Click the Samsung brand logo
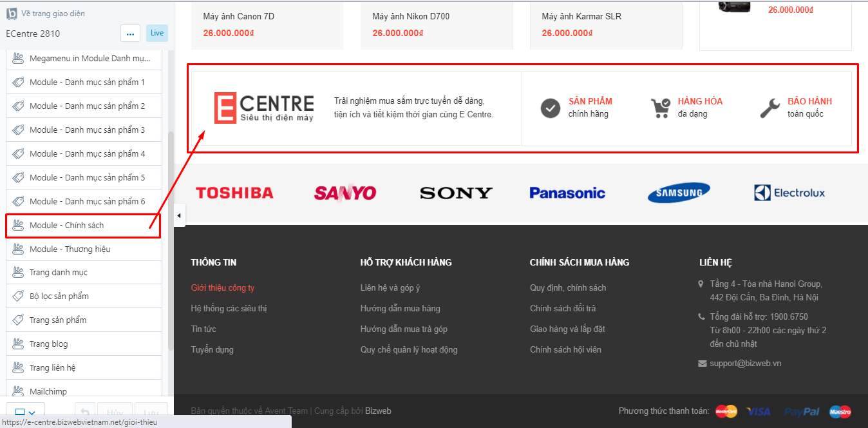 pyautogui.click(x=679, y=193)
